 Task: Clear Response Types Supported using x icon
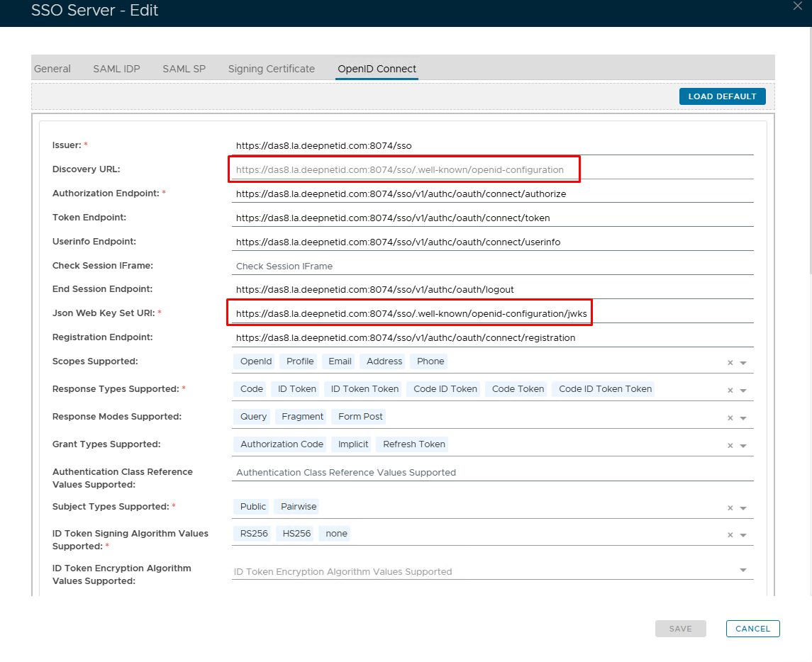(x=730, y=391)
